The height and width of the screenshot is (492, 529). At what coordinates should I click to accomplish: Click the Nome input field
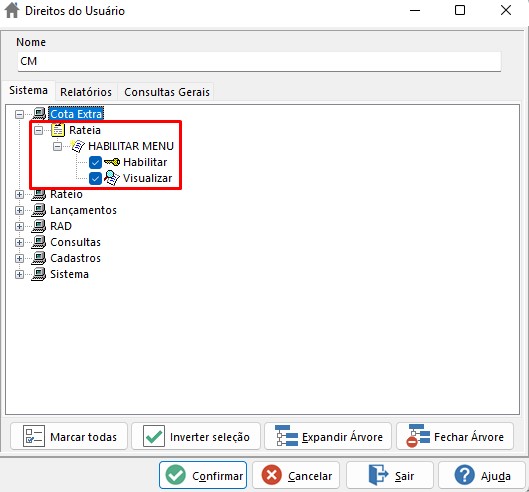coord(259,61)
